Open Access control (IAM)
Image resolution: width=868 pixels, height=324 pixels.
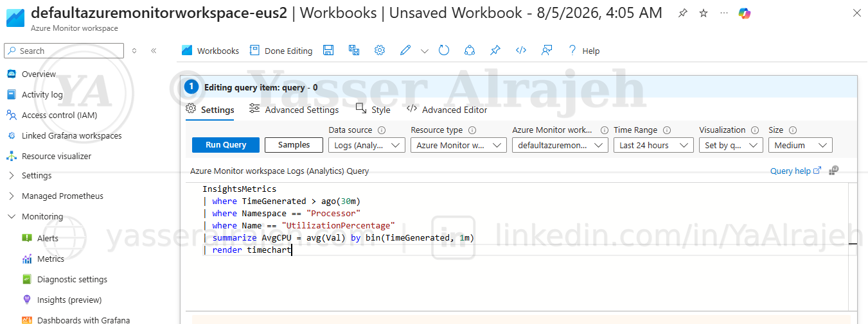pos(59,115)
